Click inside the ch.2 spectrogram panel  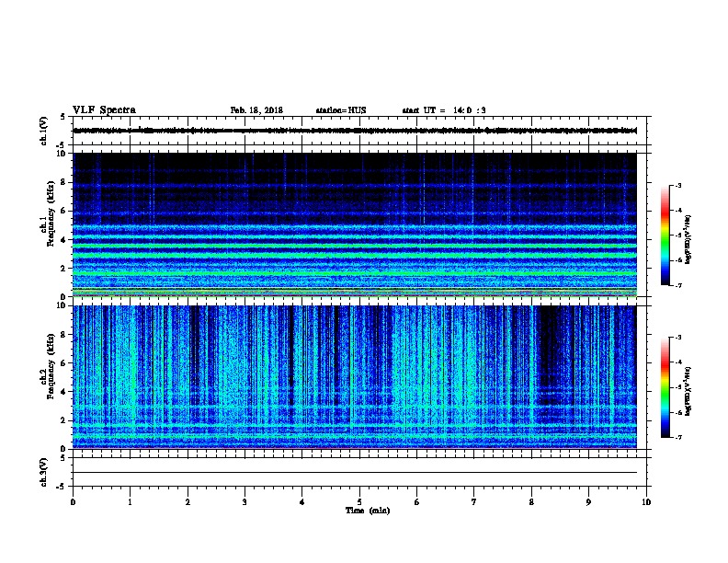[x=355, y=377]
